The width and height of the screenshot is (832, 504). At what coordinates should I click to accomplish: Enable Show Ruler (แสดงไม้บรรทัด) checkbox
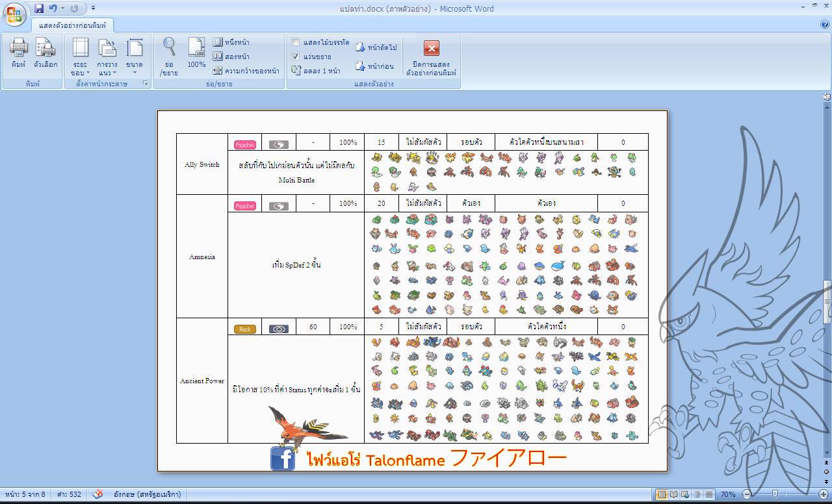click(x=296, y=42)
